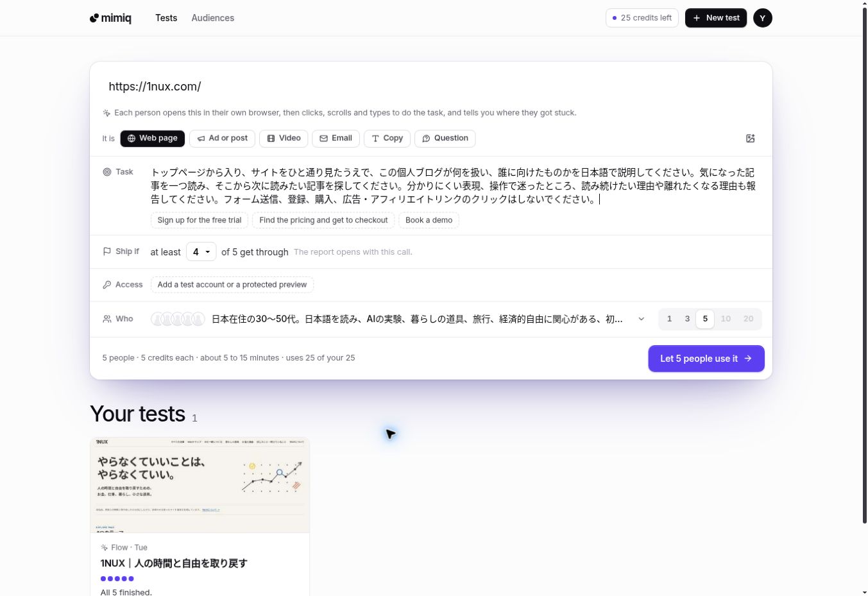Viewport: 868px width, 596px height.
Task: Select Copy content type
Action: click(387, 139)
